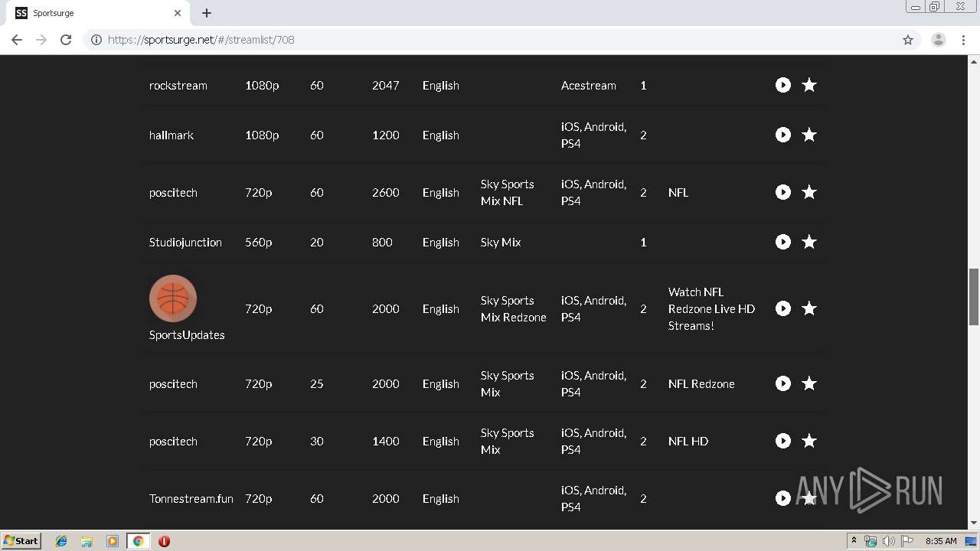The width and height of the screenshot is (980, 551).
Task: Play poscitech NFL 2600 stream
Action: [x=782, y=192]
